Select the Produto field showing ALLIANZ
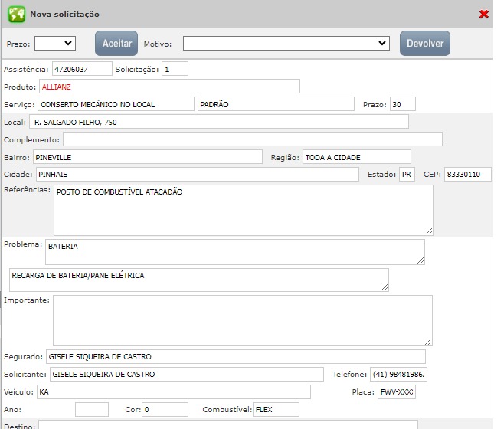504x429 pixels. point(169,87)
